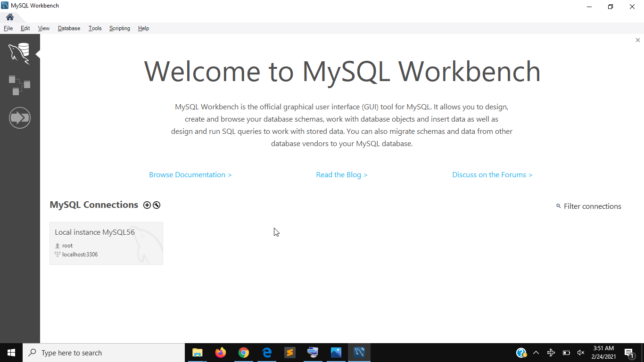
Task: Show hidden system tray icons
Action: (536, 353)
